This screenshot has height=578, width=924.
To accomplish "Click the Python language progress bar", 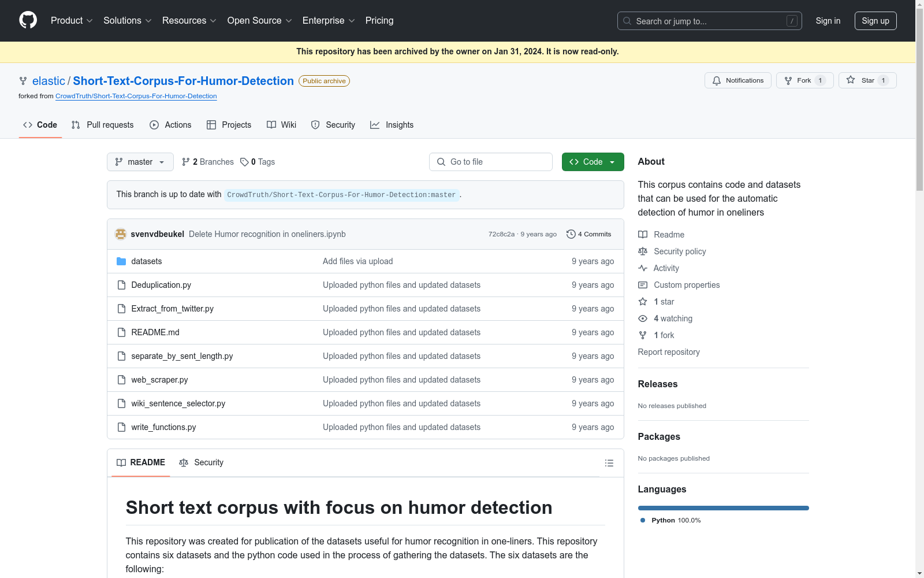I will [x=724, y=508].
